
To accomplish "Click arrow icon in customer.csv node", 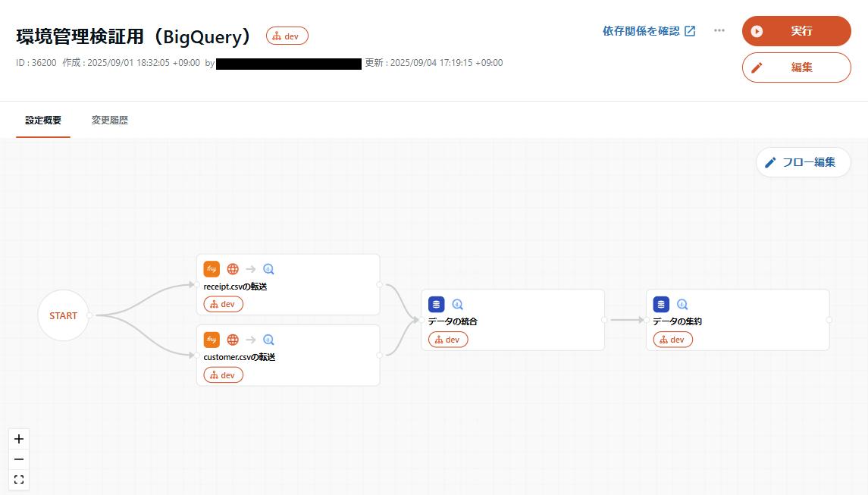I will coord(251,340).
